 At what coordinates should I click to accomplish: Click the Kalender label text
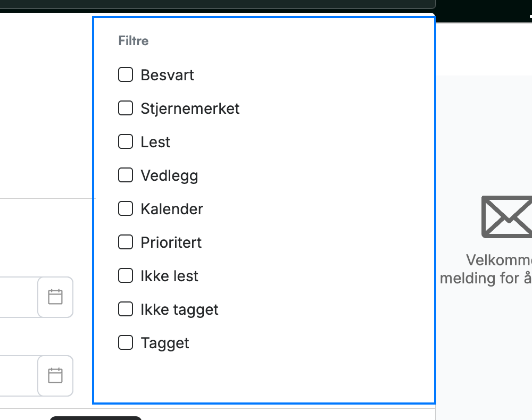(172, 209)
